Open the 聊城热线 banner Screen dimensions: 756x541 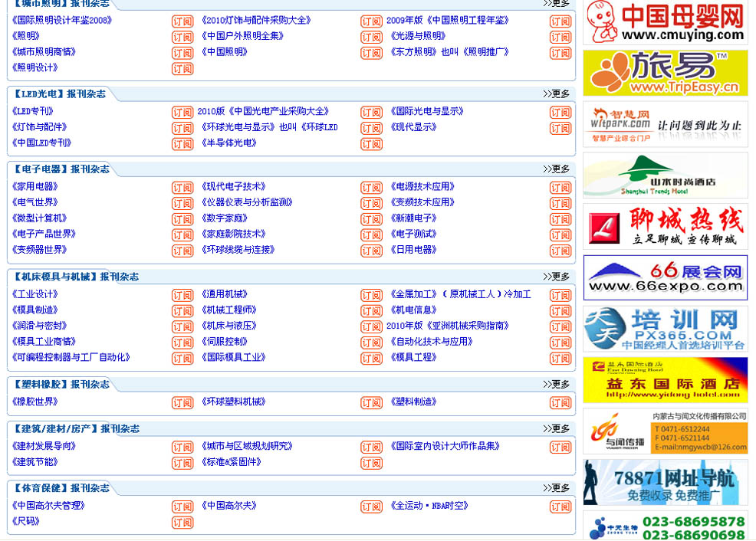tap(665, 227)
